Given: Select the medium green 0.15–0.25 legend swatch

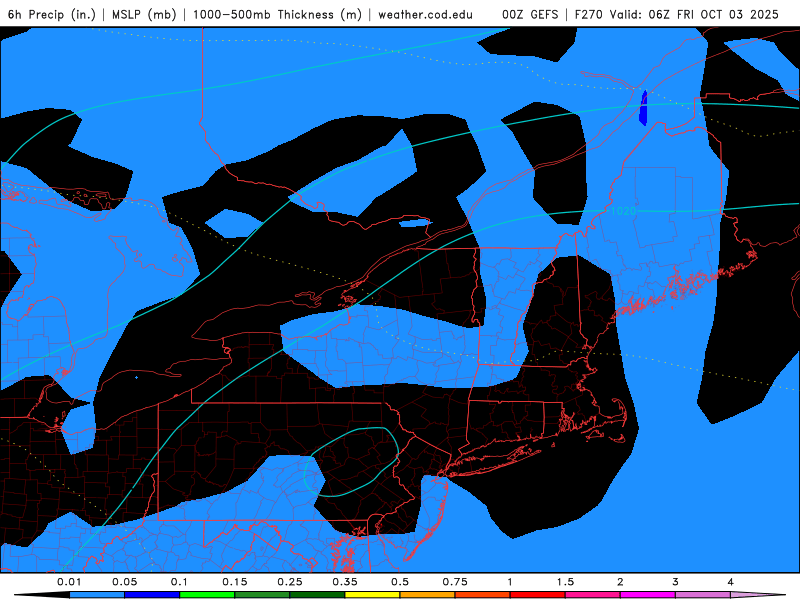Looking at the screenshot, I should pyautogui.click(x=262, y=595).
